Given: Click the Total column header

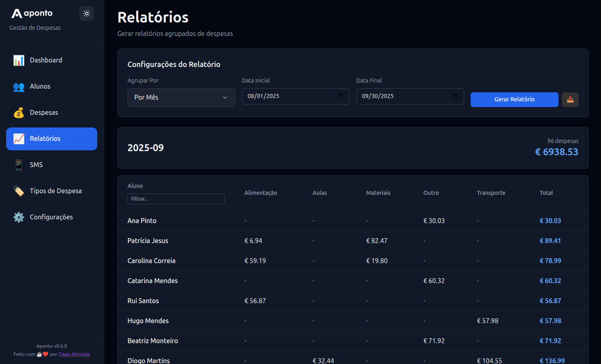Looking at the screenshot, I should [x=546, y=193].
